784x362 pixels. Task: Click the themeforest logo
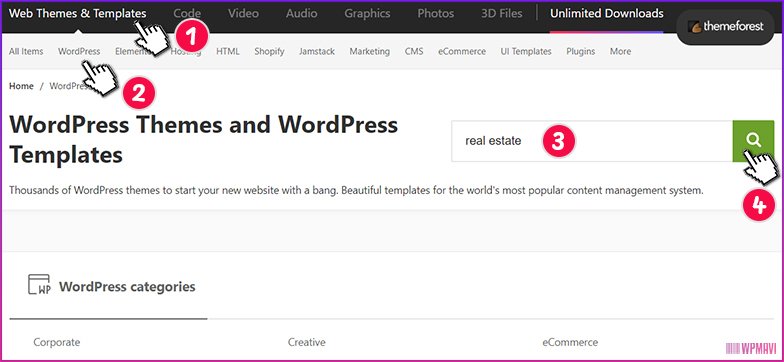tap(725, 26)
